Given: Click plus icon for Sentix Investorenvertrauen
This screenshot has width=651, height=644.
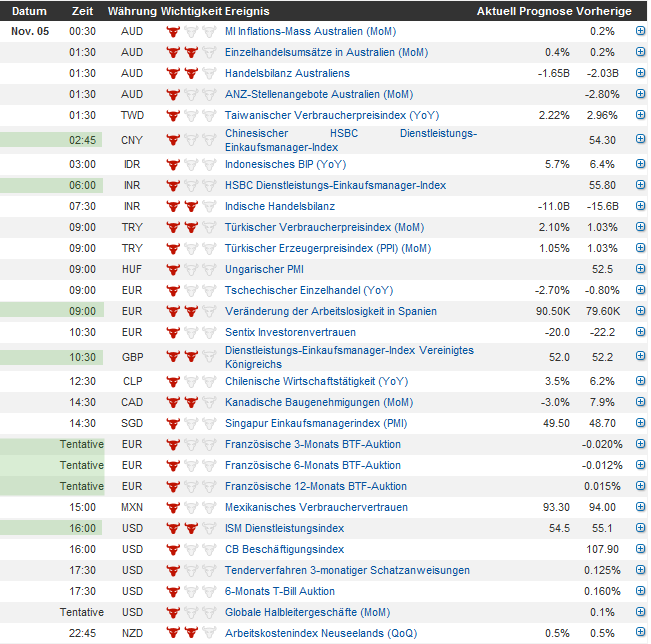Looking at the screenshot, I should (x=640, y=332).
